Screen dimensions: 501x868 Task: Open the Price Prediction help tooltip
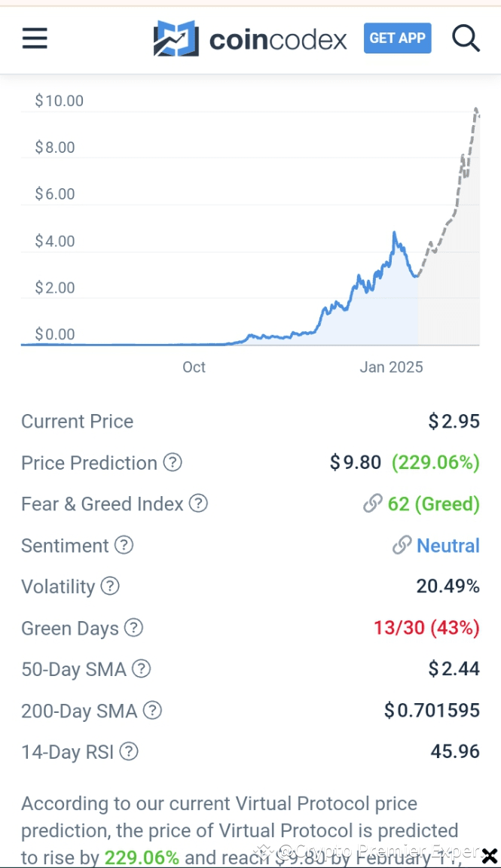point(173,463)
